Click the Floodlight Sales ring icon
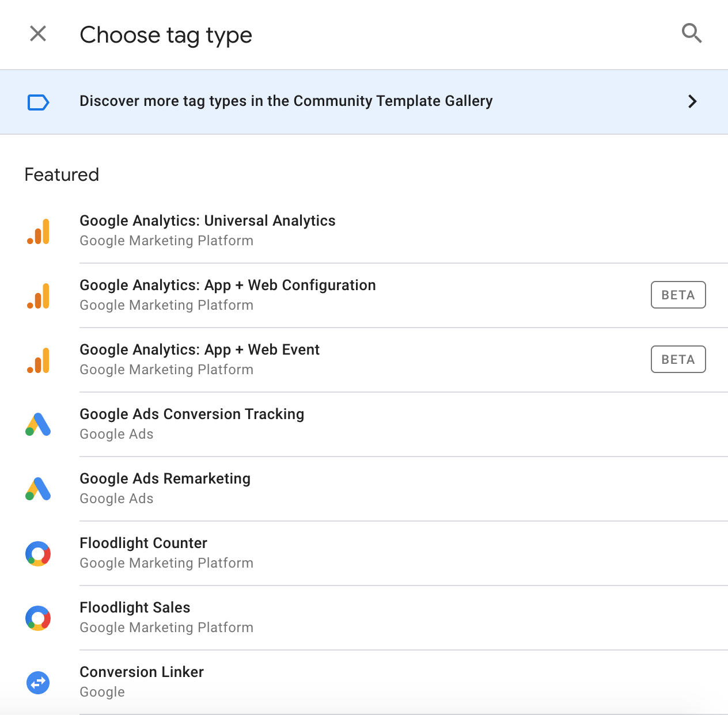Screen dimensions: 728x715 point(38,618)
